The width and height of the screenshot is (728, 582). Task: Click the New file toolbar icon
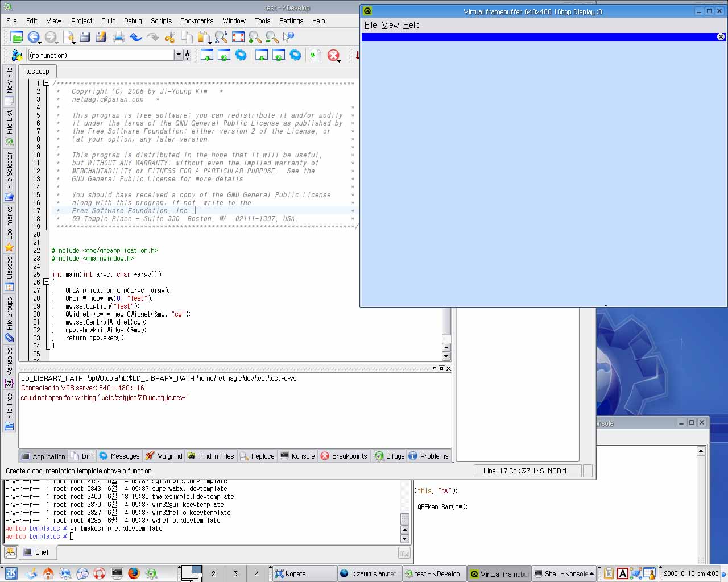[x=68, y=37]
